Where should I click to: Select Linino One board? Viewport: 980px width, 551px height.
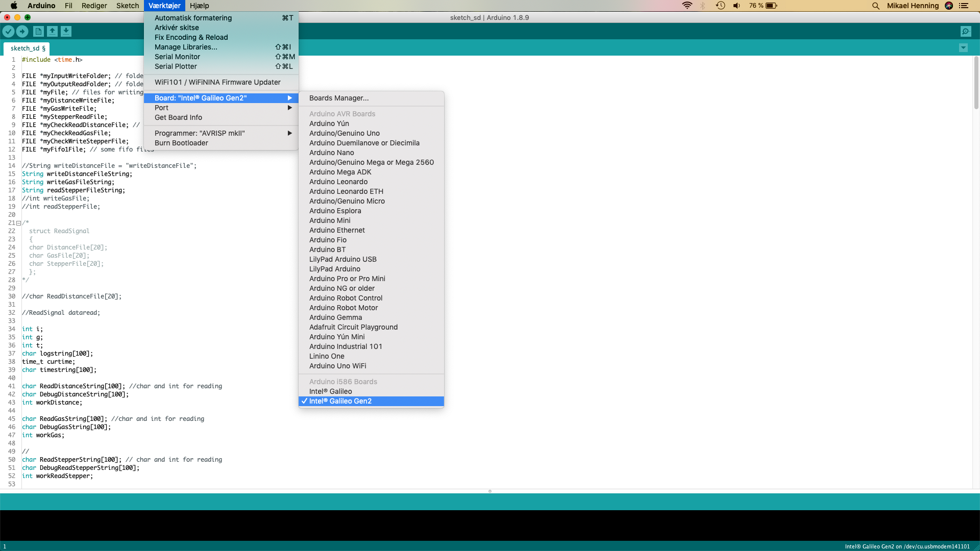[x=371, y=356]
